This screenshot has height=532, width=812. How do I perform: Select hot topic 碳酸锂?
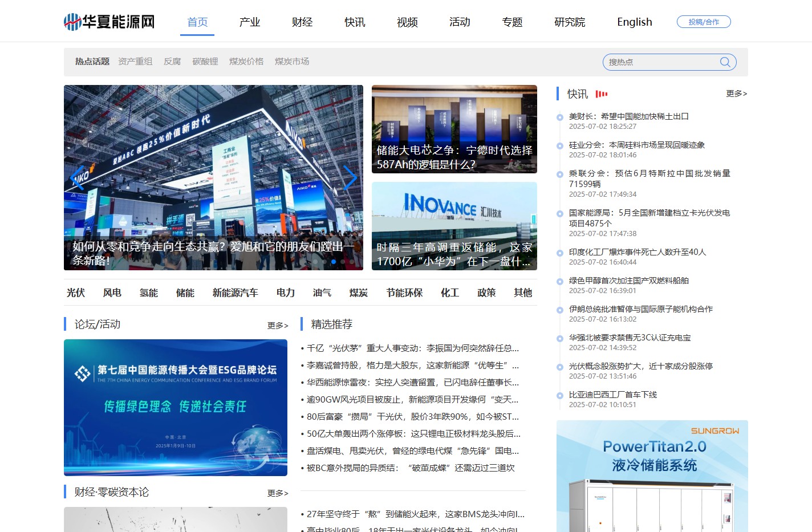coord(205,62)
